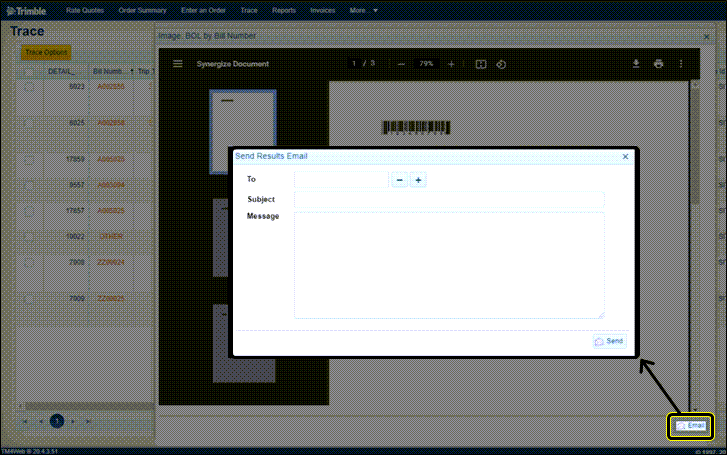Toggle the select-all checkbox in table header
The width and height of the screenshot is (727, 455).
pyautogui.click(x=29, y=72)
